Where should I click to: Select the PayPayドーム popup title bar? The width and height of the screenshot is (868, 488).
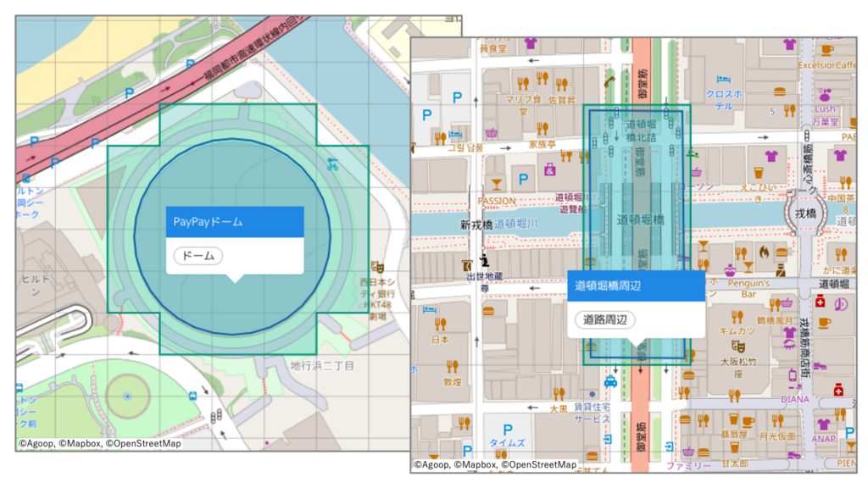coord(234,222)
